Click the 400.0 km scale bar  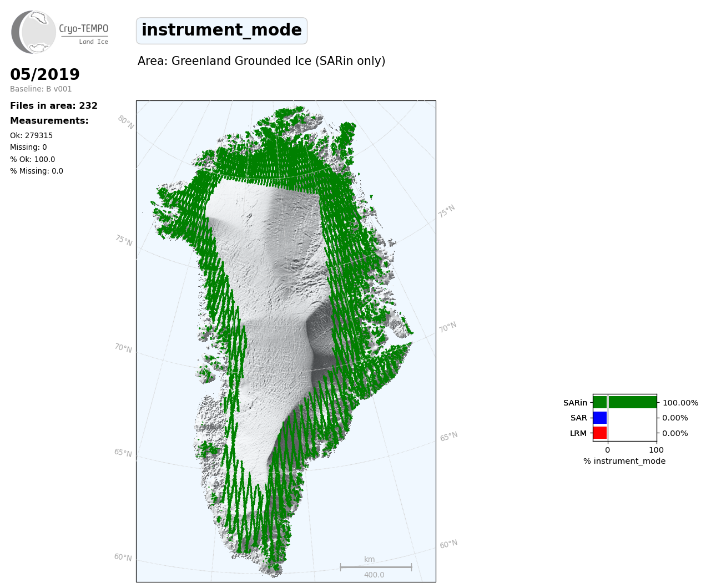[376, 567]
